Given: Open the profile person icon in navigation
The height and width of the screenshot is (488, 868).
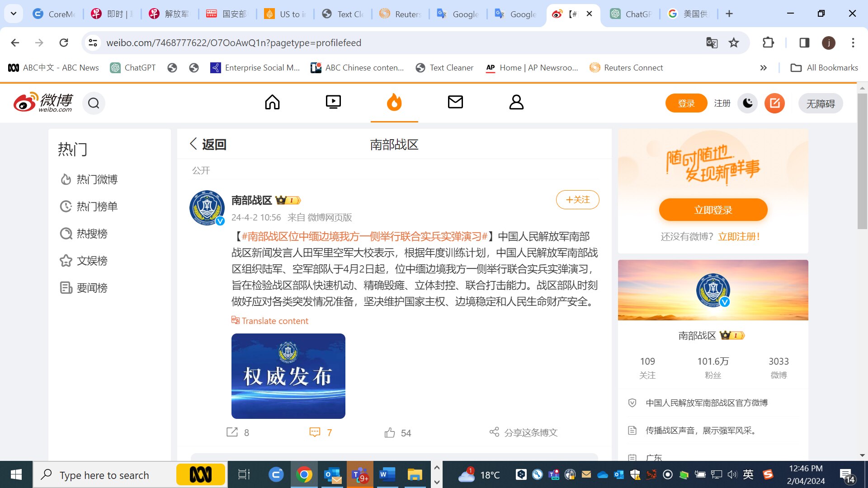Looking at the screenshot, I should pyautogui.click(x=516, y=102).
